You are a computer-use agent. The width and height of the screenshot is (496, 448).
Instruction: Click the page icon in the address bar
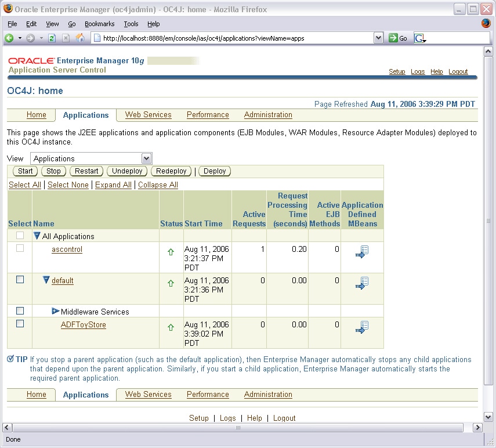pyautogui.click(x=97, y=38)
